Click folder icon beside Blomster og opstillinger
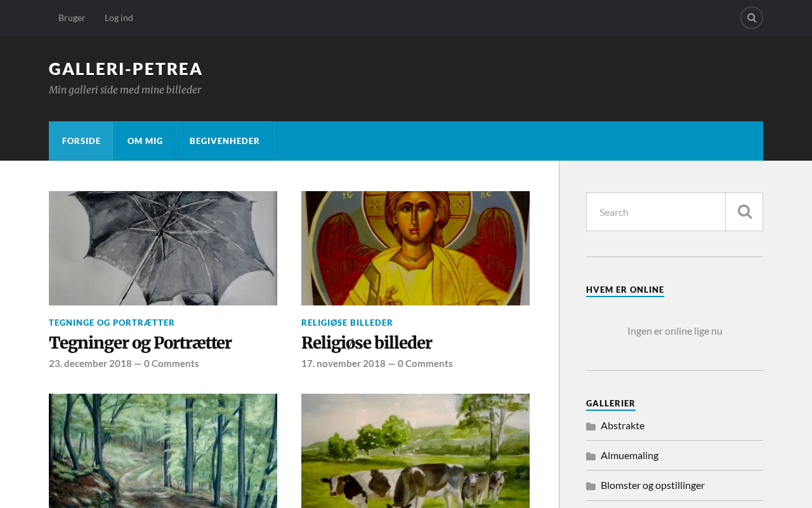 coord(591,486)
